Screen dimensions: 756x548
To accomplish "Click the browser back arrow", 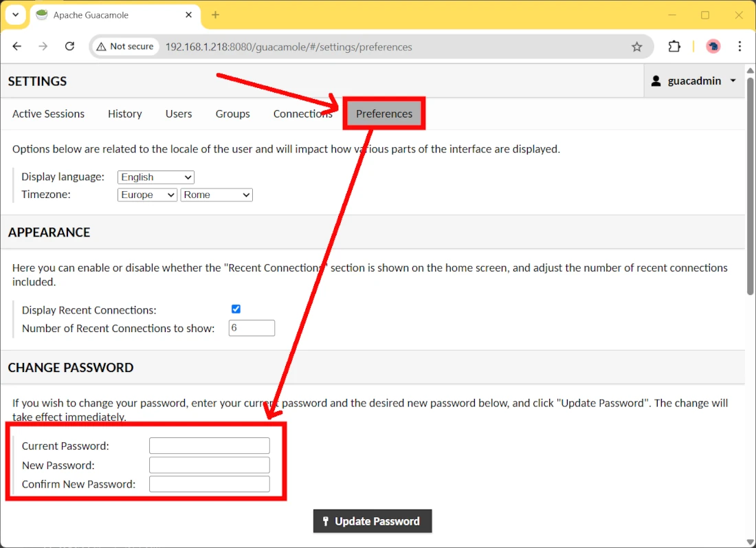I will coord(17,46).
